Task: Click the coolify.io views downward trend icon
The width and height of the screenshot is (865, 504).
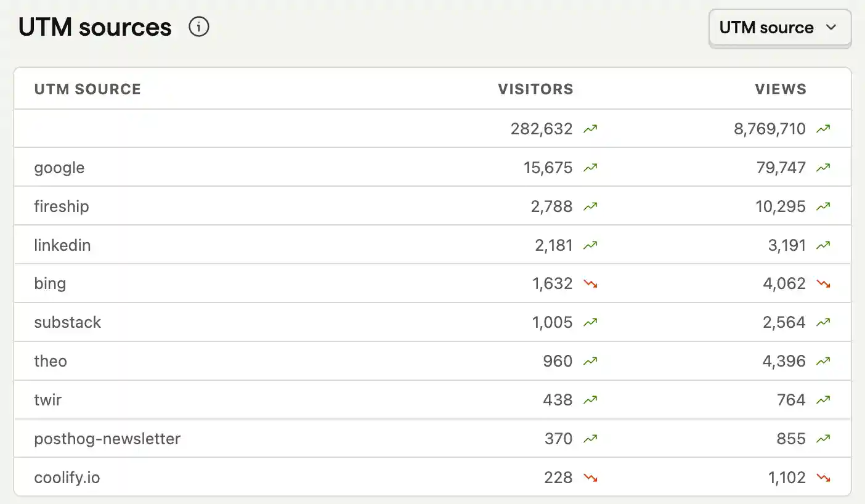Action: [823, 478]
